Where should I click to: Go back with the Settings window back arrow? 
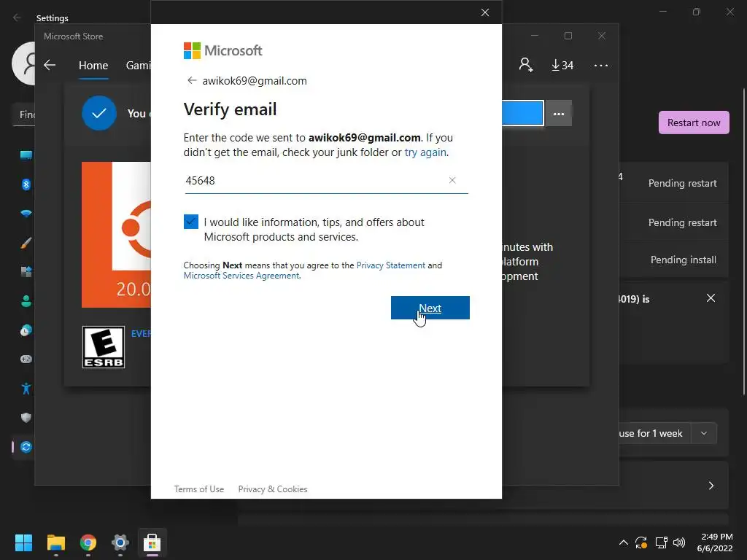pyautogui.click(x=17, y=17)
